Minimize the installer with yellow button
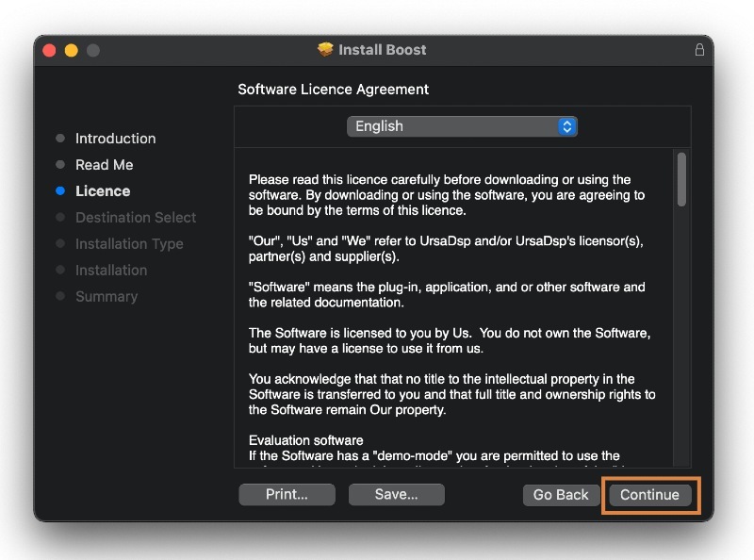 pyautogui.click(x=72, y=50)
